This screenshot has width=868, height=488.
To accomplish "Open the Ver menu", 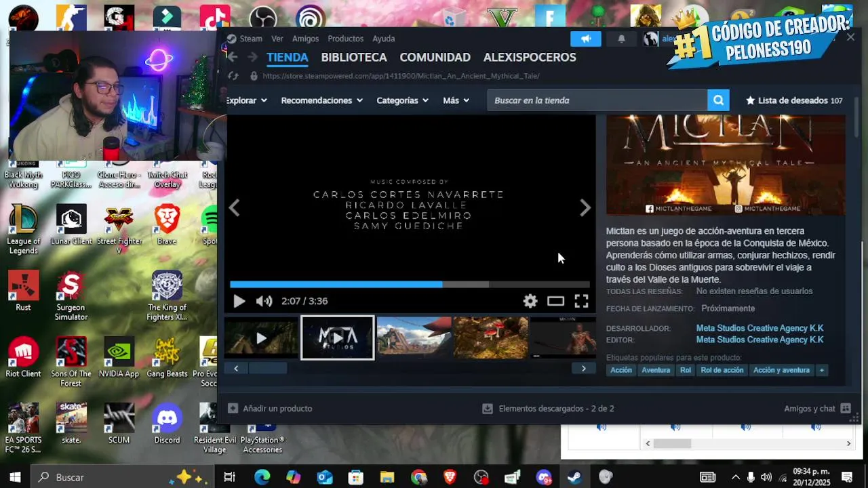I will point(277,39).
